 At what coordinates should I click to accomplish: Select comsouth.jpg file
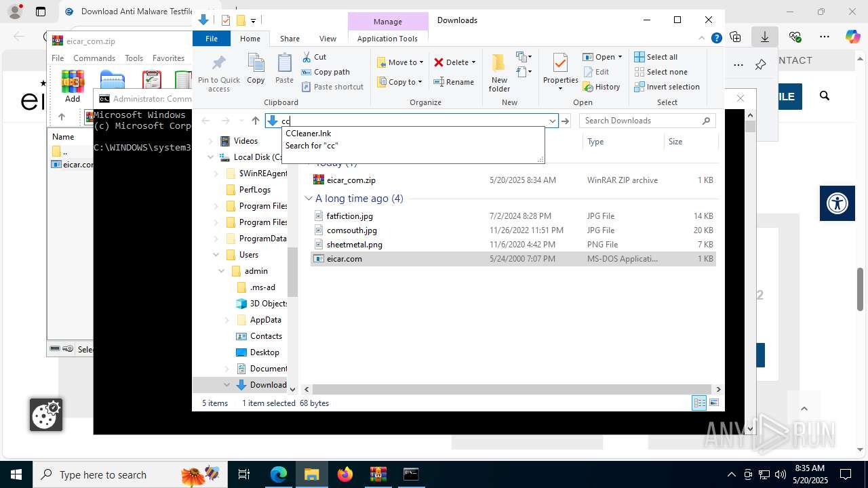click(513, 230)
